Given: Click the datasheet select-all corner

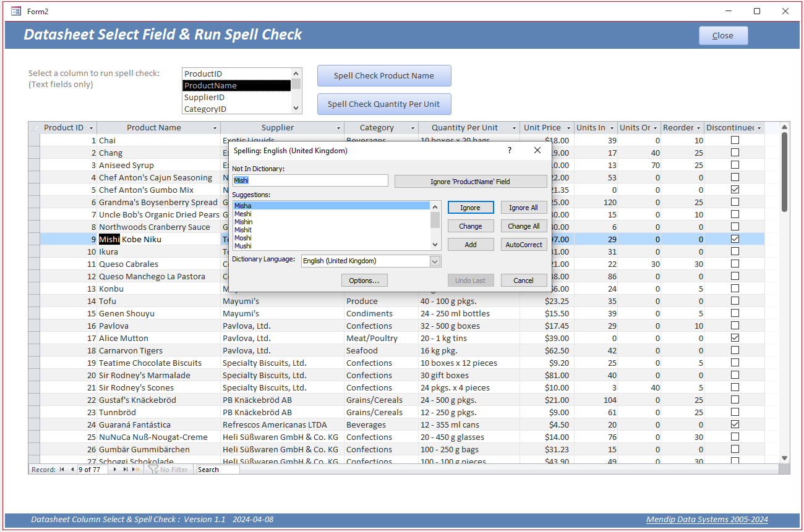Looking at the screenshot, I should 34,128.
